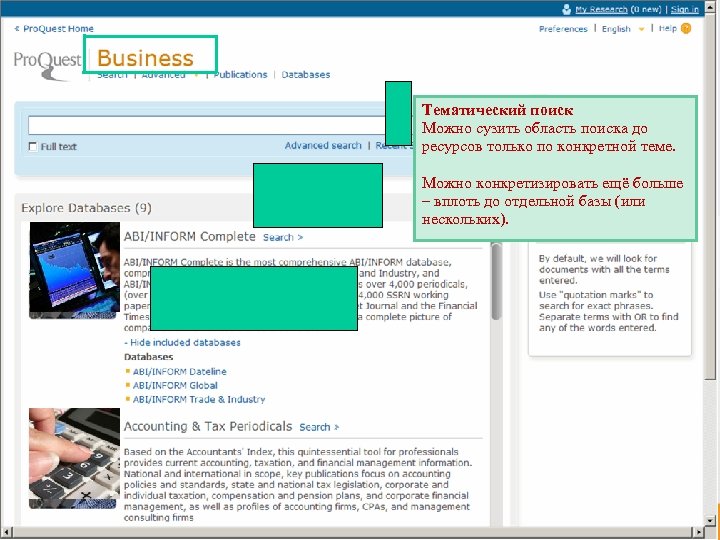Click the ABI/INFORM Complete title

[190, 236]
